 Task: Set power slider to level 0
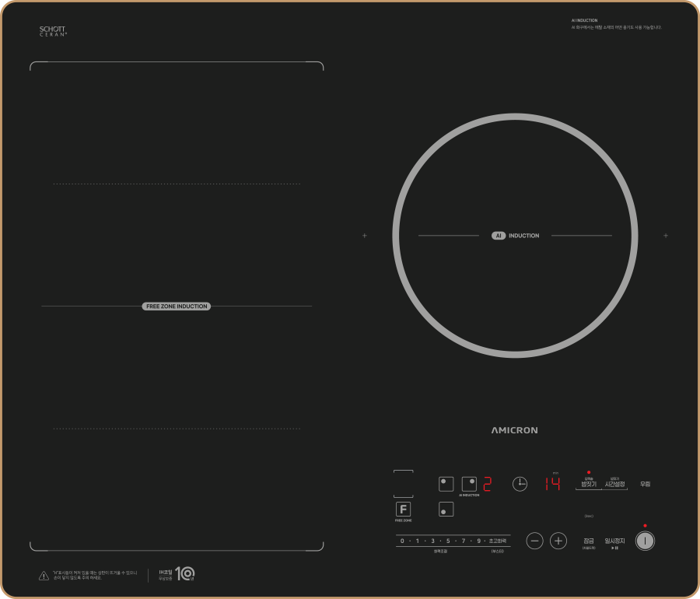[402, 541]
